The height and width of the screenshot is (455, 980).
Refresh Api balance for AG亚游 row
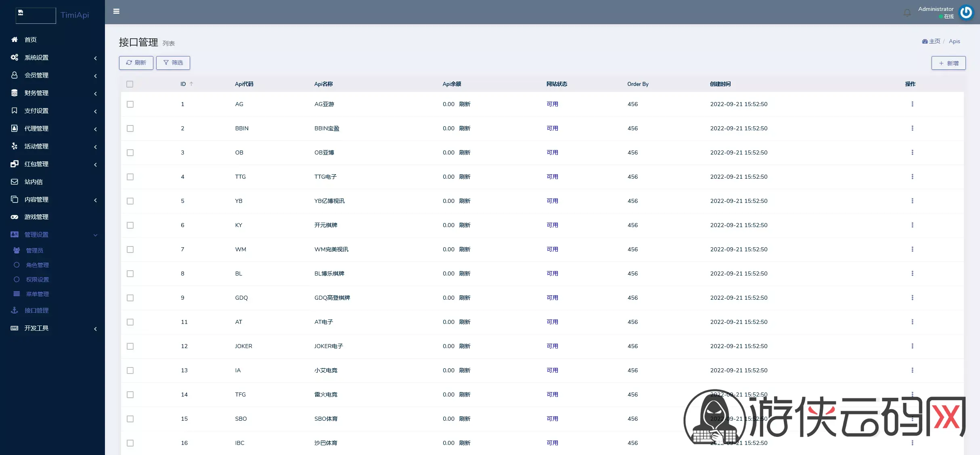[x=465, y=104]
